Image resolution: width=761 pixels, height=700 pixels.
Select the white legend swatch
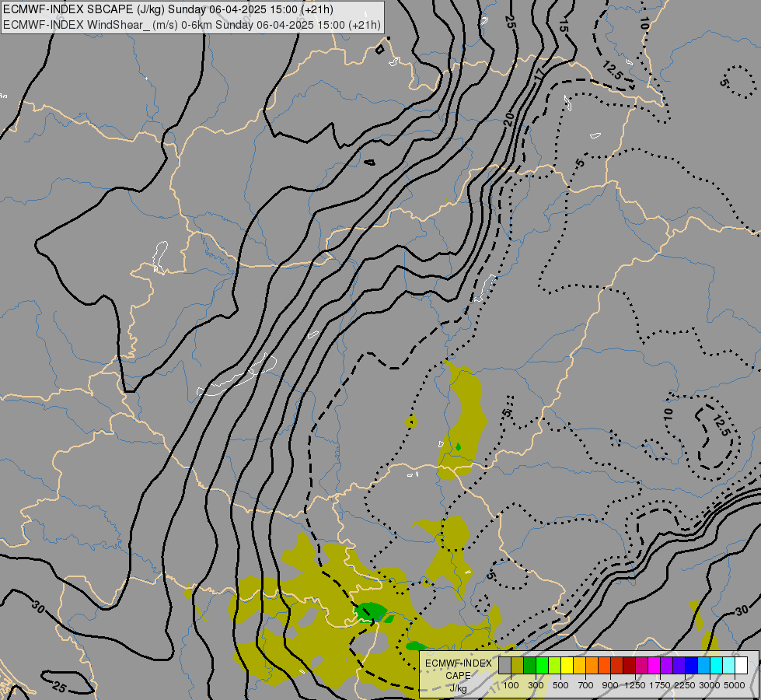[x=741, y=665]
